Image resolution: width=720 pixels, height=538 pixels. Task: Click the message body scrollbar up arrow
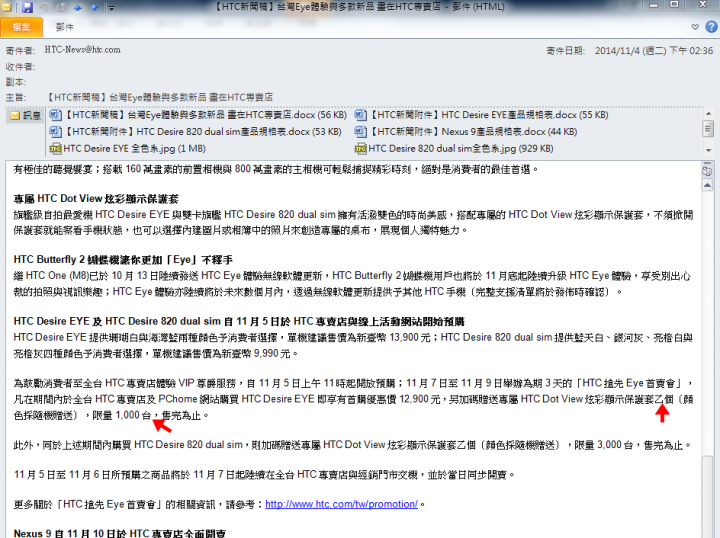point(707,185)
